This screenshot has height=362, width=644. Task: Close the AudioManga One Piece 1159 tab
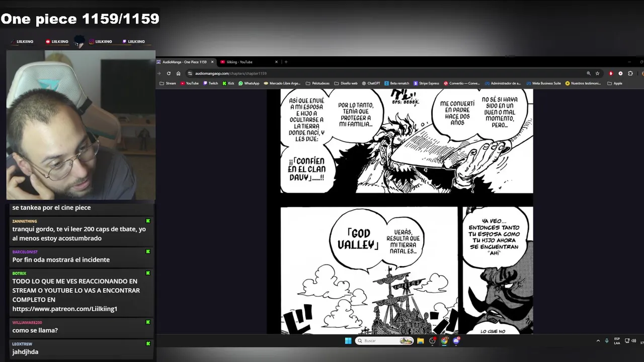[x=212, y=62]
